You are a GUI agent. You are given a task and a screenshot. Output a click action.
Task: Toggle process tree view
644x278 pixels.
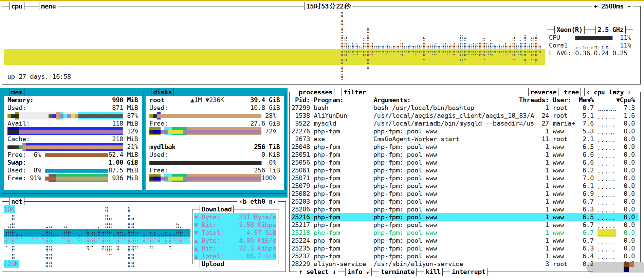tap(571, 92)
